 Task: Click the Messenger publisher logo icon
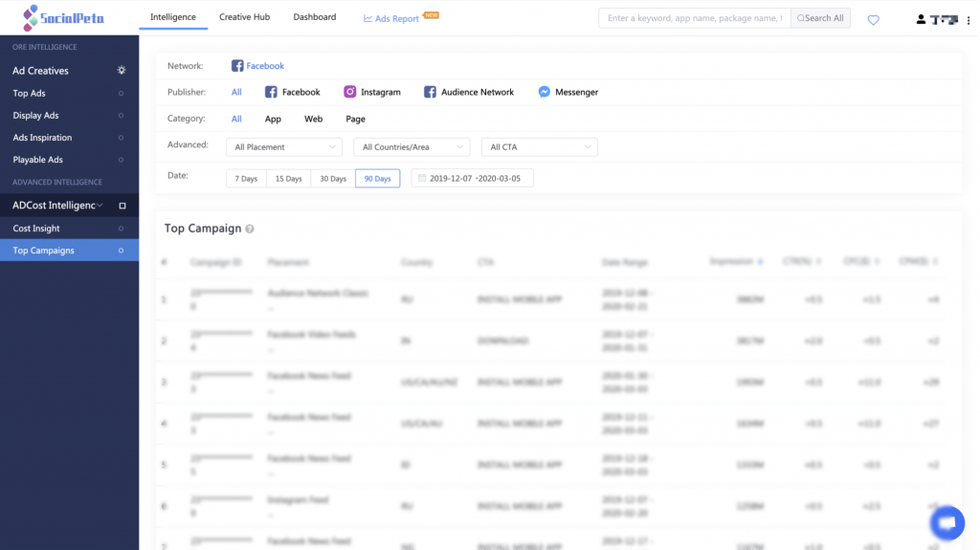(x=545, y=92)
